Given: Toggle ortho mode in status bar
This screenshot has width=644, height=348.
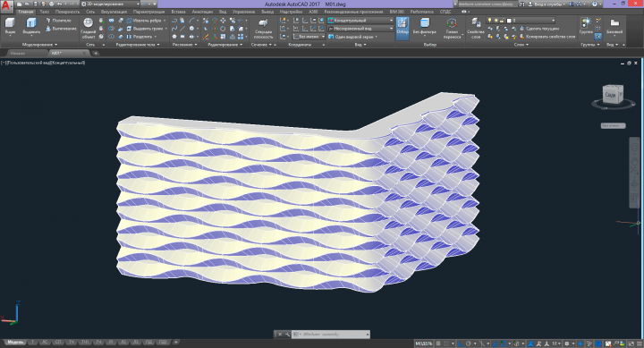Looking at the screenshot, I should [461, 344].
